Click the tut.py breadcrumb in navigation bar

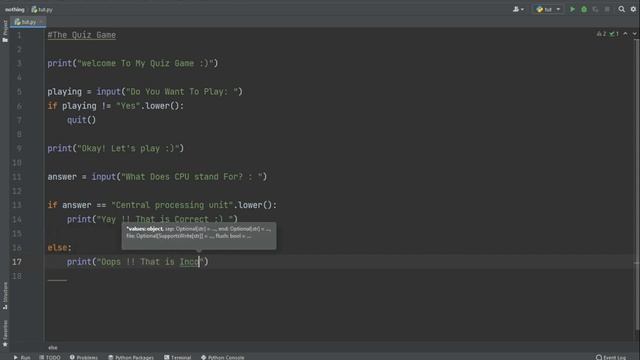(x=42, y=9)
